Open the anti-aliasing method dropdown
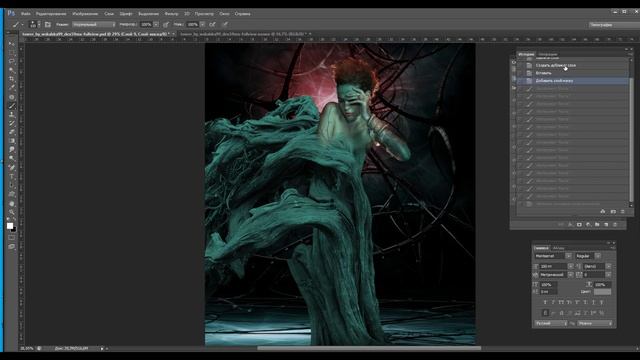Viewport: 640px width, 360px height. pos(595,323)
